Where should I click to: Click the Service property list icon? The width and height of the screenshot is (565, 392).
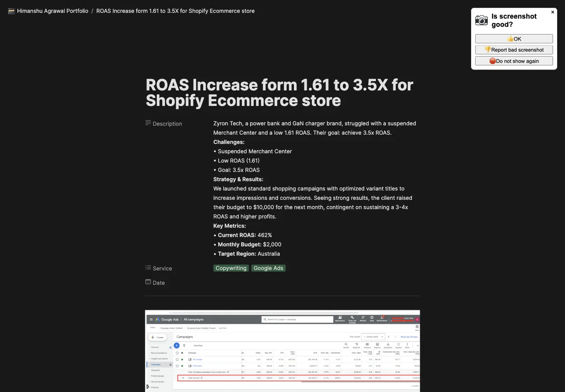tap(148, 268)
